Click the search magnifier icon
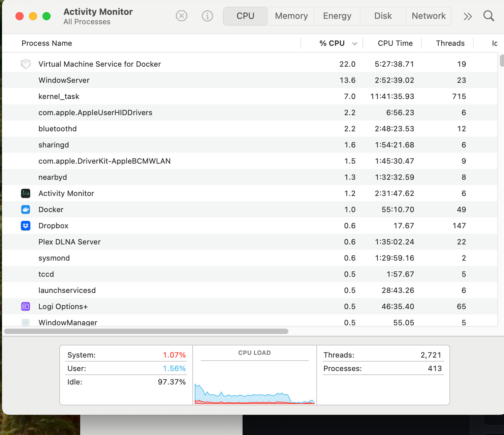This screenshot has height=435, width=504. tap(489, 16)
